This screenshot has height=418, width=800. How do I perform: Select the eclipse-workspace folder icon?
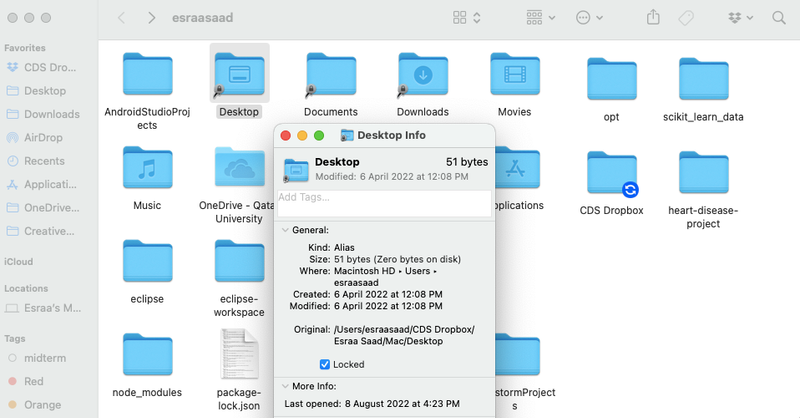[239, 261]
